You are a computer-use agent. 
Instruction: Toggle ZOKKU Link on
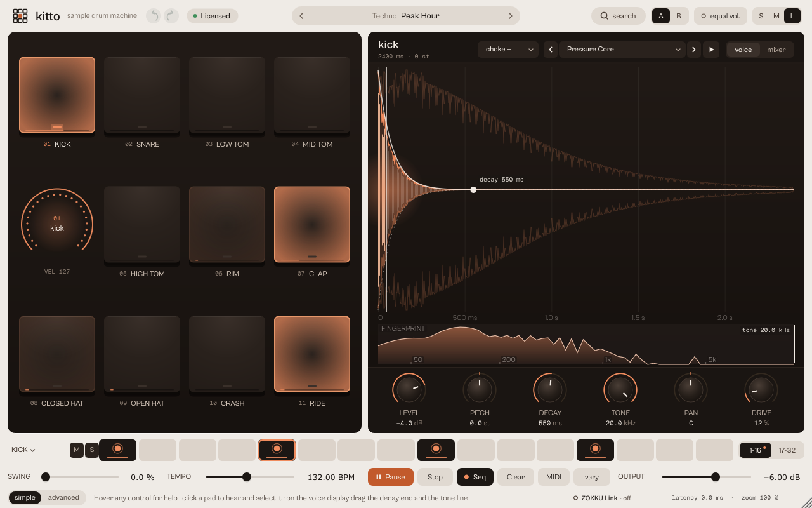click(602, 498)
